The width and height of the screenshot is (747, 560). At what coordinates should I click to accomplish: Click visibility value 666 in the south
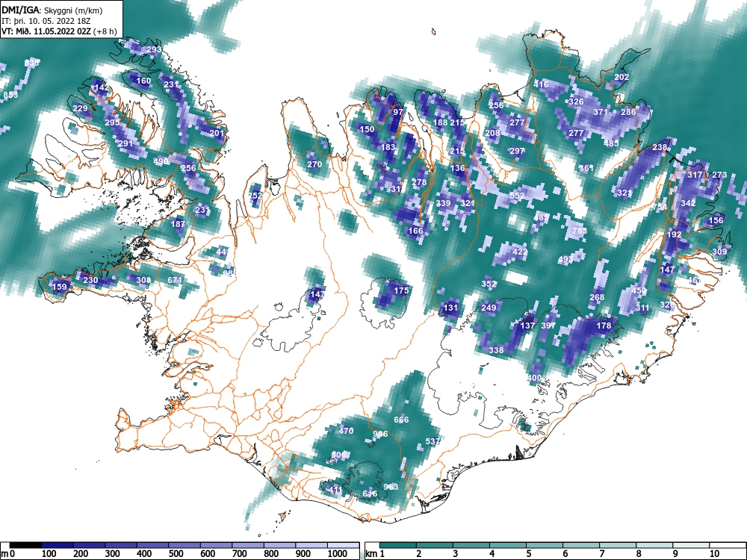(x=402, y=420)
